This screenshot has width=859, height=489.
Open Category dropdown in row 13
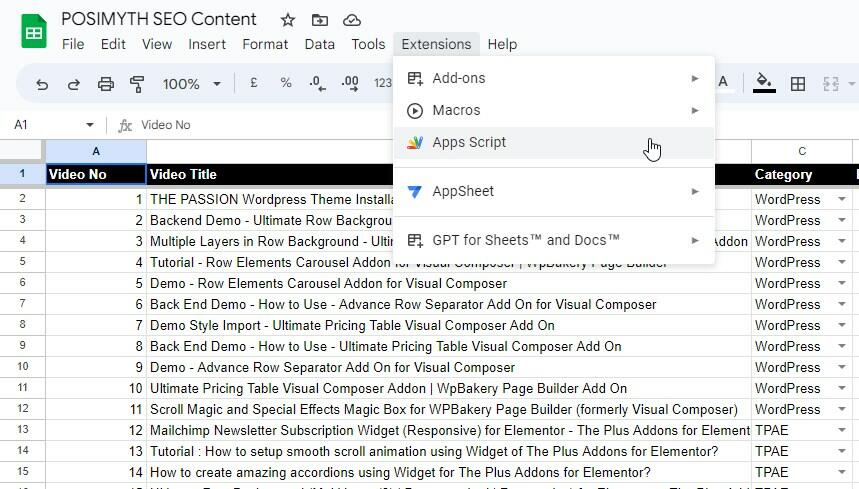tap(842, 430)
